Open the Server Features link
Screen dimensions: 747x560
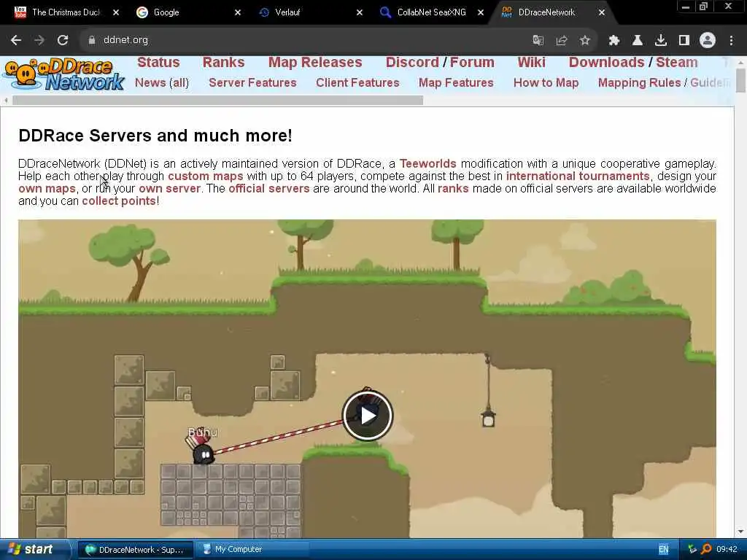[x=252, y=83]
